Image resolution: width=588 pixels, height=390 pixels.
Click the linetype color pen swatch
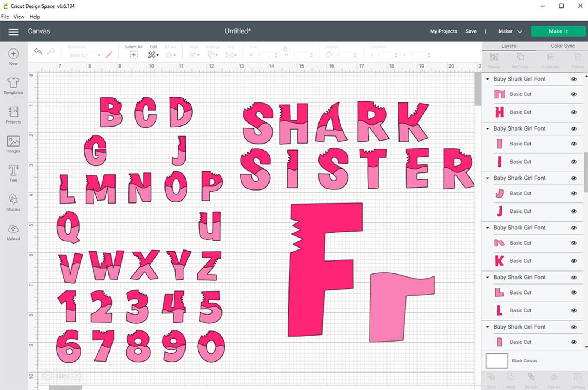point(108,55)
